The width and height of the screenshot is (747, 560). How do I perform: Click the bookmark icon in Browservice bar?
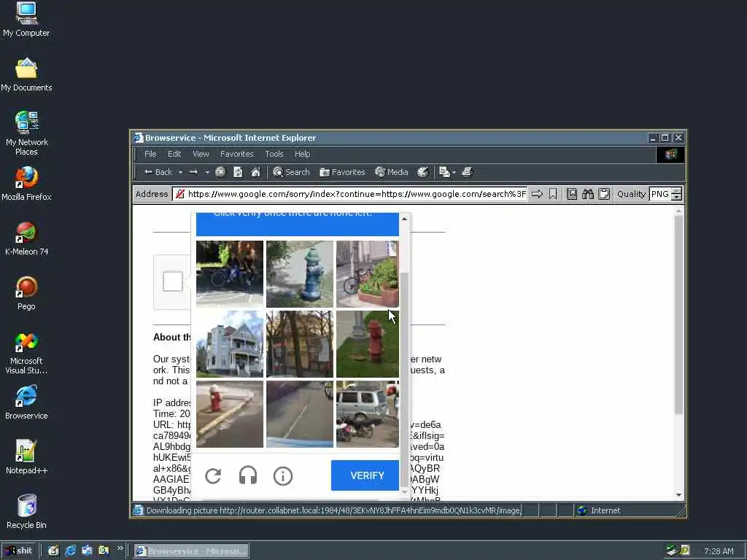[553, 194]
